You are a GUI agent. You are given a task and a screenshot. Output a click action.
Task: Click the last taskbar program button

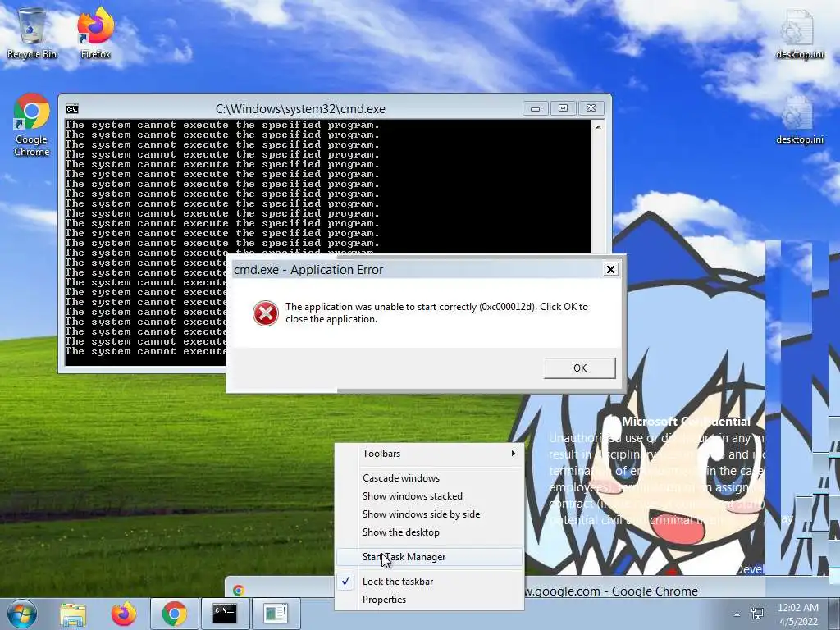(276, 614)
